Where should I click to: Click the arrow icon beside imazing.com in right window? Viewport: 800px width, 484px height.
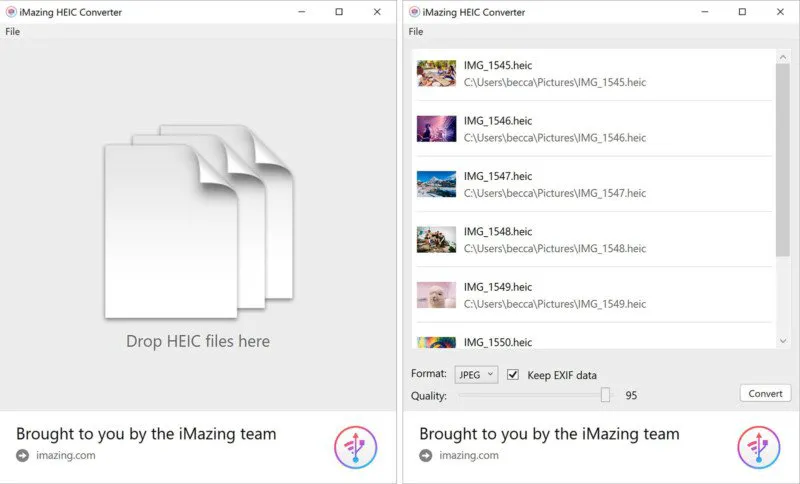[x=425, y=456]
